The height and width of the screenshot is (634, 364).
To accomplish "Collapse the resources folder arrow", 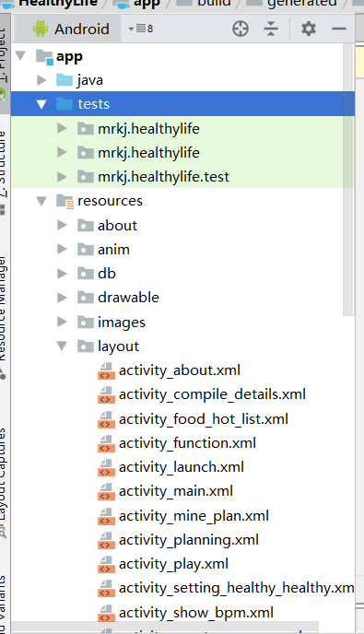I will [41, 201].
